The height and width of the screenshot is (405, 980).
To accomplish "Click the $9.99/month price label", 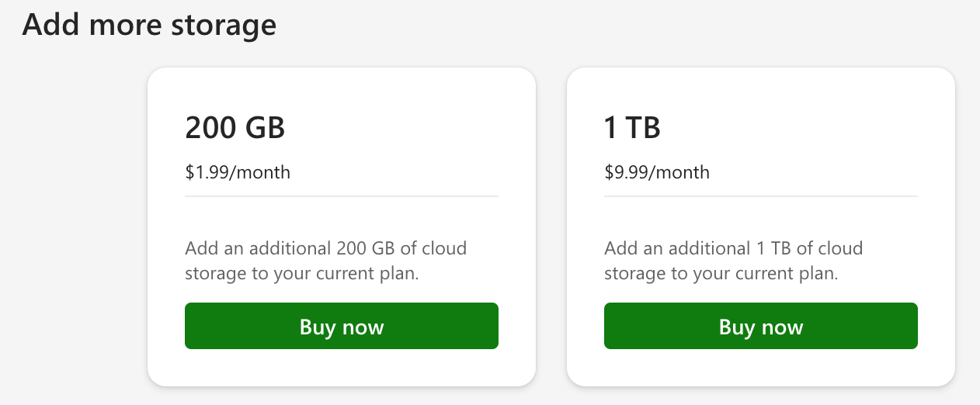I will pos(657,171).
